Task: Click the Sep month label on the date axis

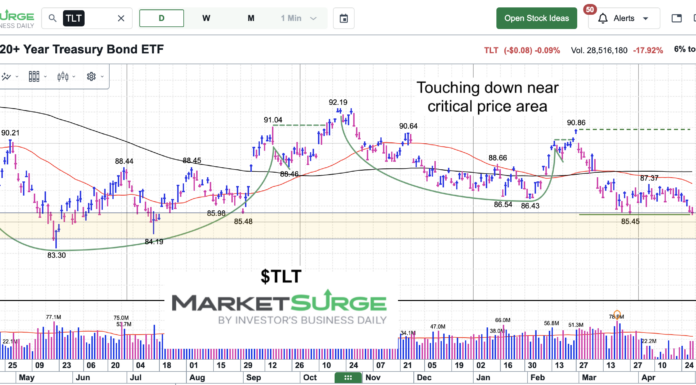Action: coord(253,378)
